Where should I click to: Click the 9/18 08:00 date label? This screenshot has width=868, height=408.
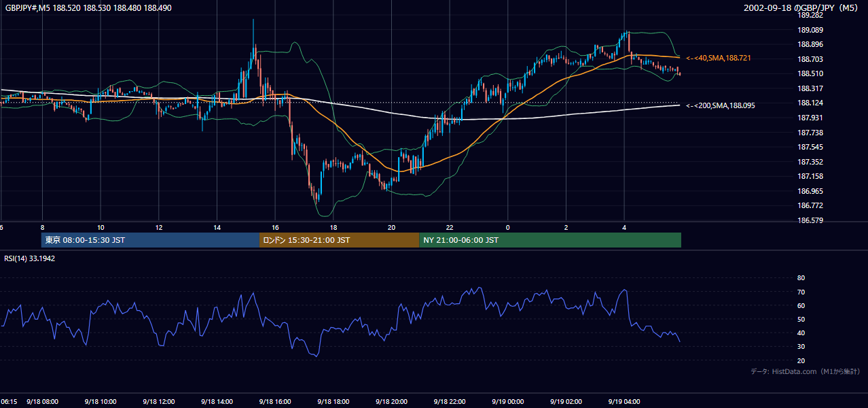tap(42, 402)
